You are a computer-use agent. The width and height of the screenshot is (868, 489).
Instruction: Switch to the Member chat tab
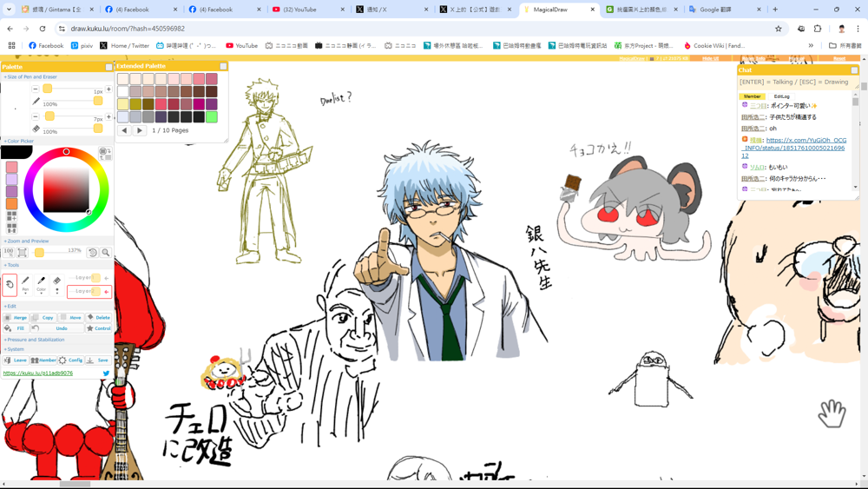752,96
